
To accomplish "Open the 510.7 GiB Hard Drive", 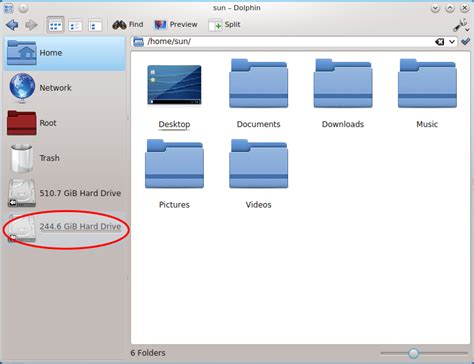I will (x=65, y=193).
